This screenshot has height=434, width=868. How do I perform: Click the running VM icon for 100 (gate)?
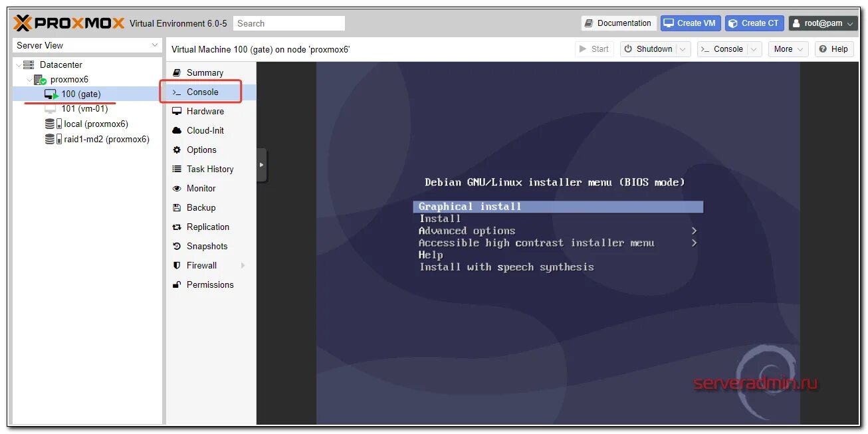tap(51, 94)
